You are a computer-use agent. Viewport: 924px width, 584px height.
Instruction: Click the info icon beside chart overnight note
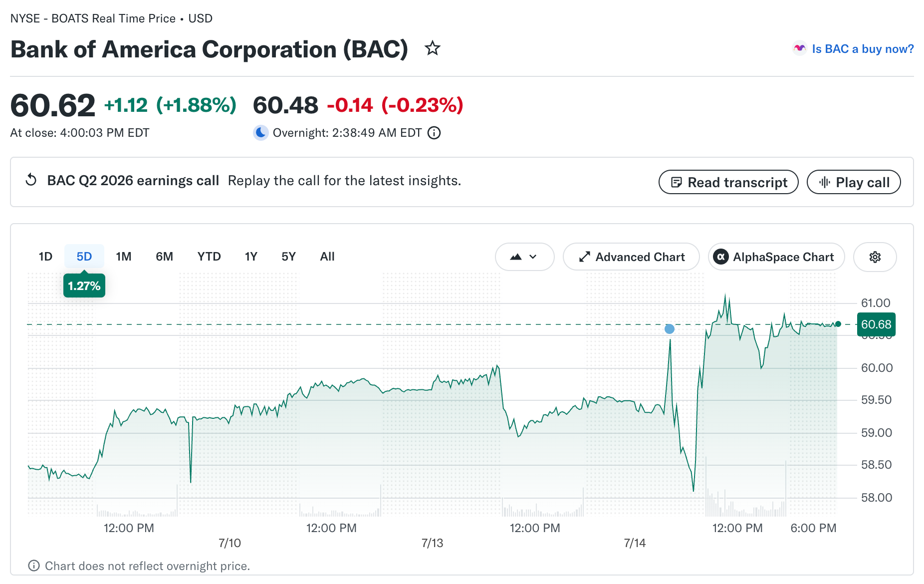[34, 566]
